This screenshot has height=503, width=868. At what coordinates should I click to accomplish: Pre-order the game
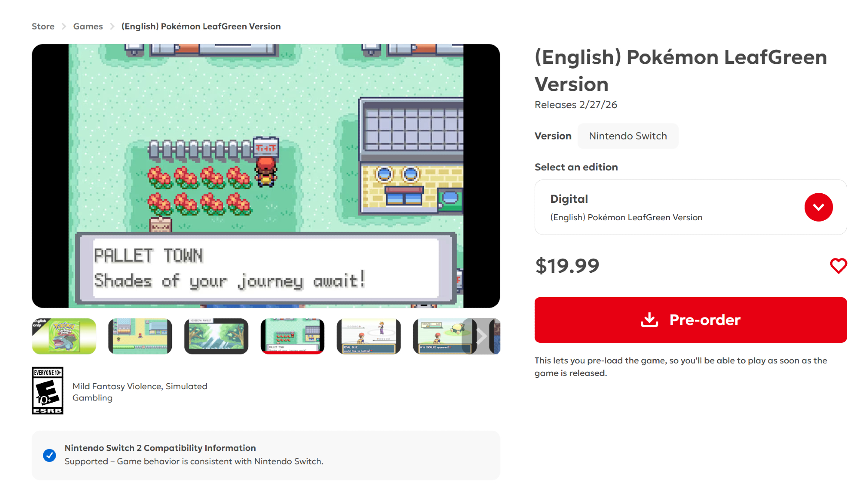pos(690,320)
